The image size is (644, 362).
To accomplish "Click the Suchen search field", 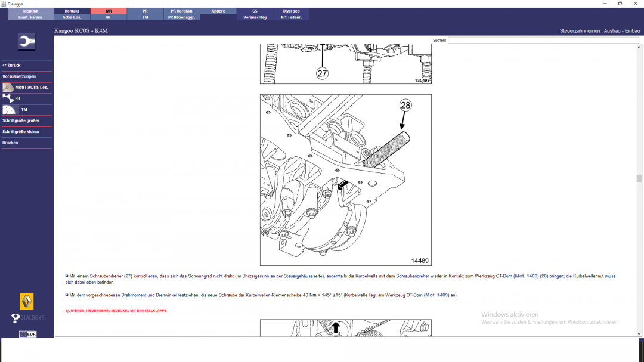I will pos(543,41).
